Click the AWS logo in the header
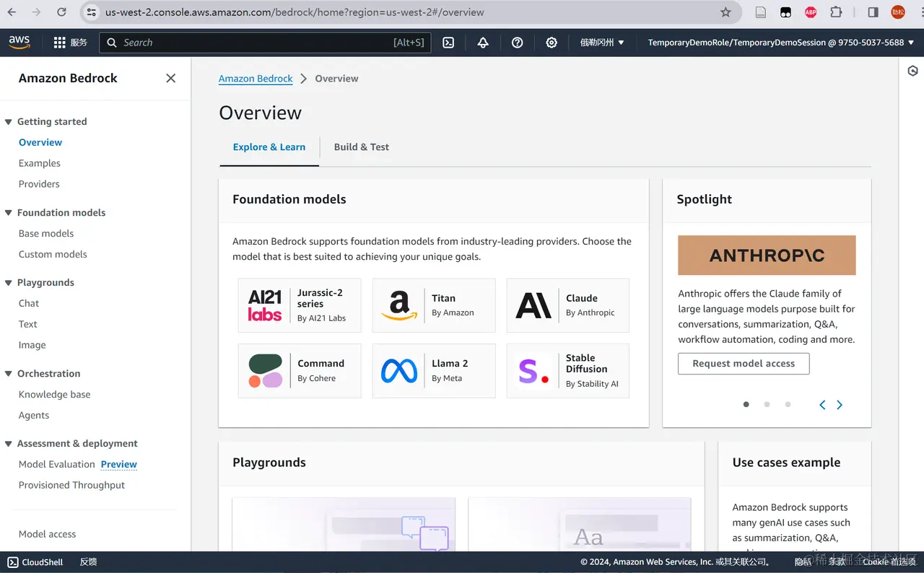The height and width of the screenshot is (573, 924). coord(19,43)
